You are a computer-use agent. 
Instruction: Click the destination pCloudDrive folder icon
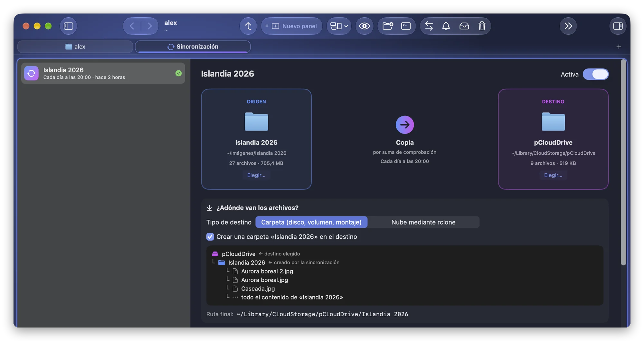tap(553, 122)
